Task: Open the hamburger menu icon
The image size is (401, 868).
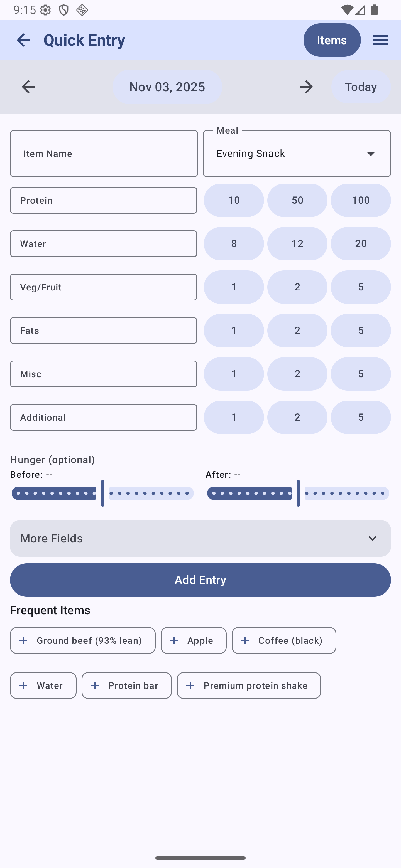Action: (381, 40)
